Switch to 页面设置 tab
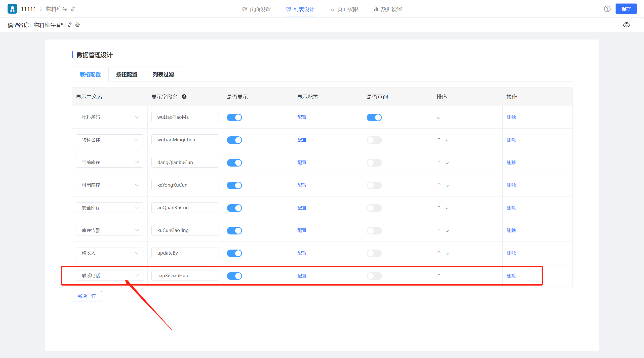This screenshot has width=644, height=358. click(257, 9)
